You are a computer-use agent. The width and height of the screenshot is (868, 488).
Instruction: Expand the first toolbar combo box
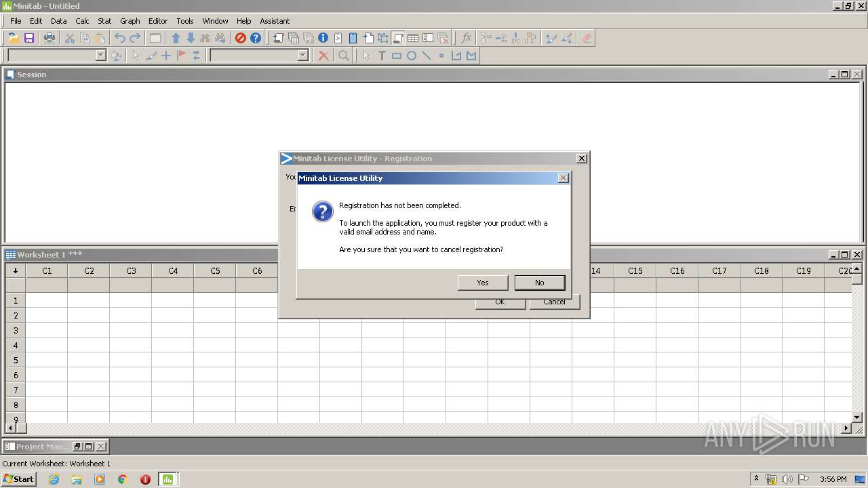click(x=101, y=56)
